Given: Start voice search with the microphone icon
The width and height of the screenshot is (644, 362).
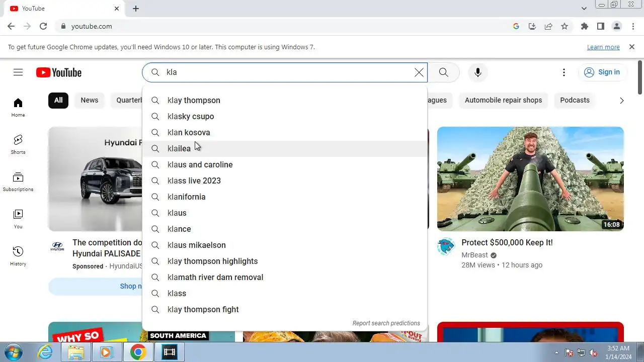Looking at the screenshot, I should [x=477, y=72].
